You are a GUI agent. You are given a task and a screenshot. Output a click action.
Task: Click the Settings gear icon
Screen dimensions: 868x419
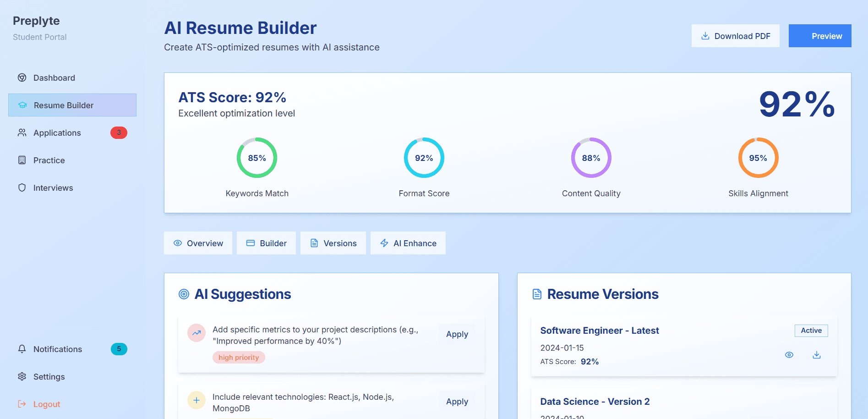pos(22,376)
